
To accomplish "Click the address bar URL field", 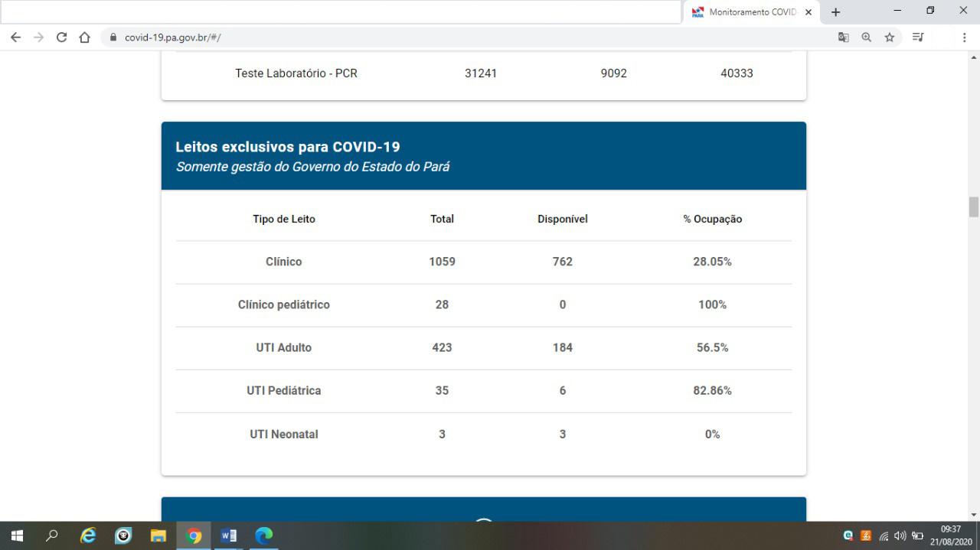I will click(x=459, y=37).
